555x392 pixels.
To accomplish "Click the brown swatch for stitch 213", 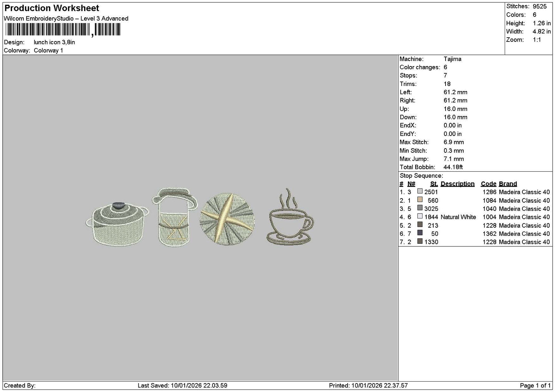I will coord(420,225).
